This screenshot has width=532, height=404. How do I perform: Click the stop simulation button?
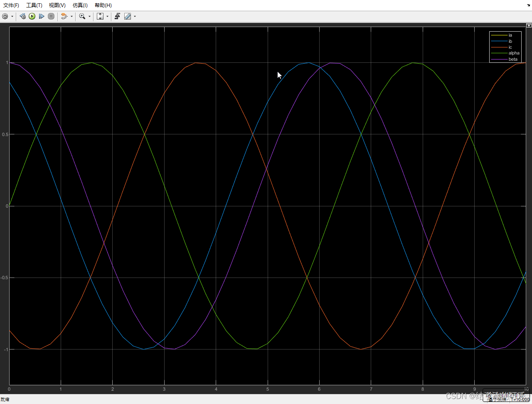point(51,16)
